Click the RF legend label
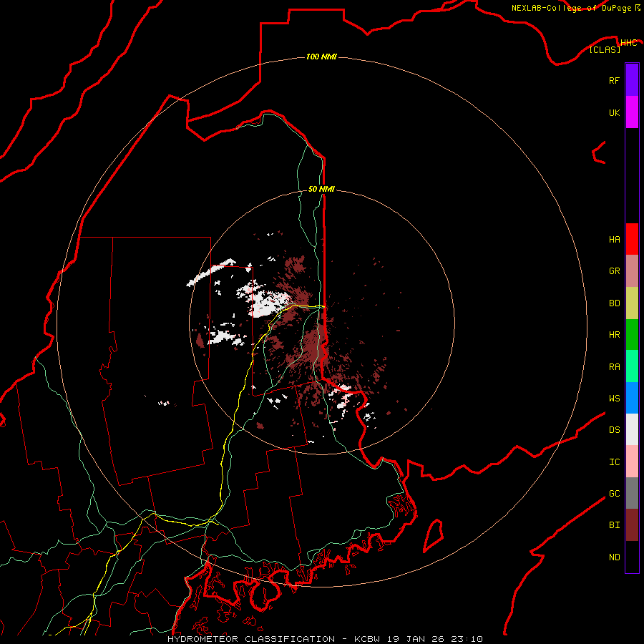 click(614, 80)
